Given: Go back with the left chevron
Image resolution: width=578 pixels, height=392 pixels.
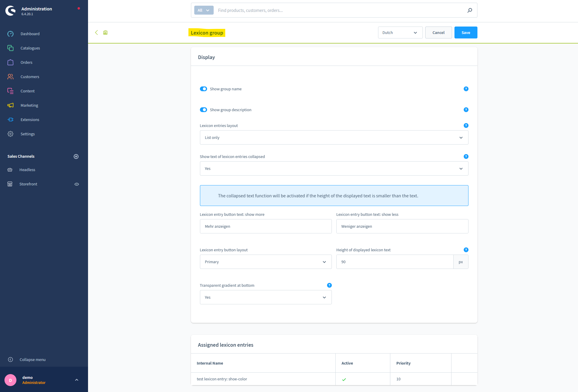Looking at the screenshot, I should (x=96, y=32).
